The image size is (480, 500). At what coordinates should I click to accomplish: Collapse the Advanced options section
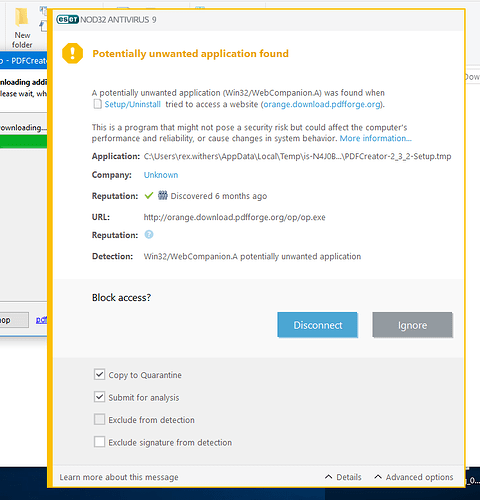coord(414,477)
